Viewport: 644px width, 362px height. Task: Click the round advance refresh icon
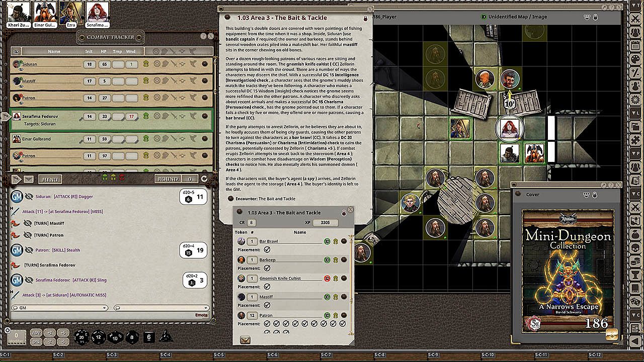[204, 179]
